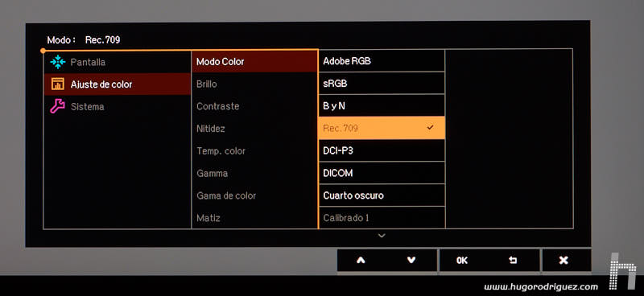
Task: Expand more modes with bottom chevron
Action: [382, 235]
